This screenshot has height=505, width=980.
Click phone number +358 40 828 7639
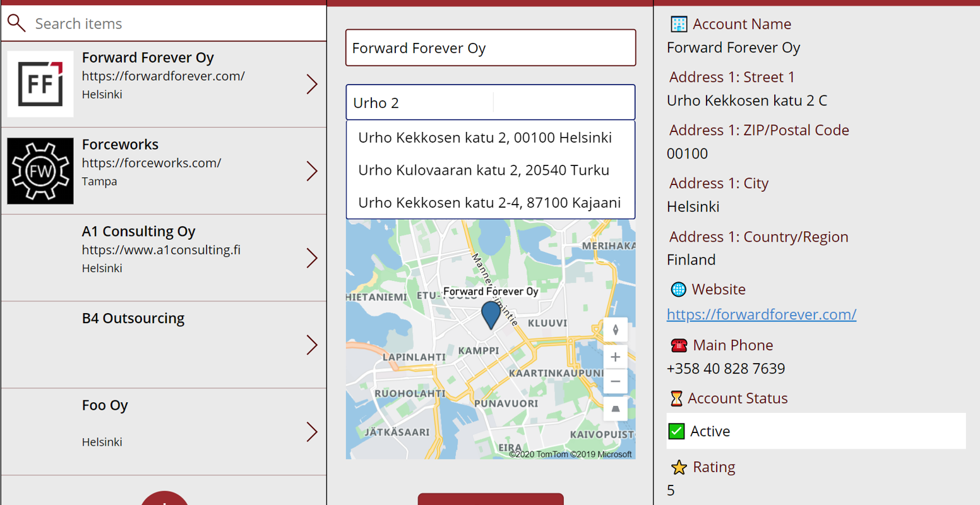(x=726, y=369)
